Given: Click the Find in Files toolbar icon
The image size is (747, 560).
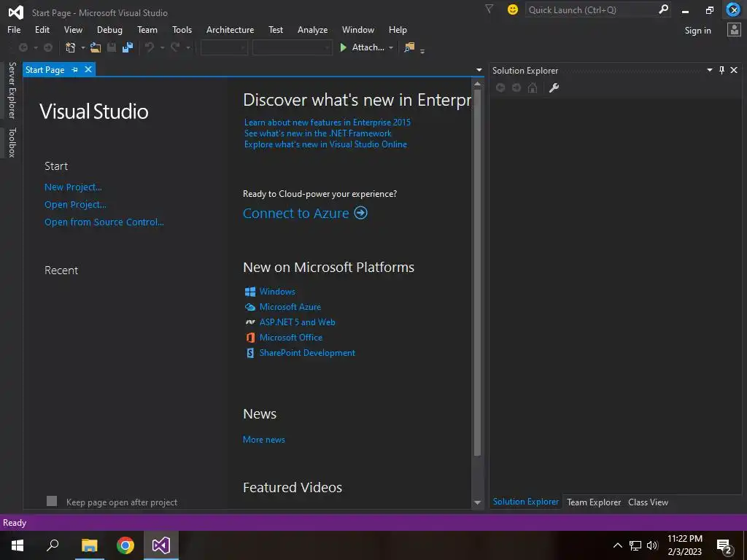Looking at the screenshot, I should click(x=409, y=47).
